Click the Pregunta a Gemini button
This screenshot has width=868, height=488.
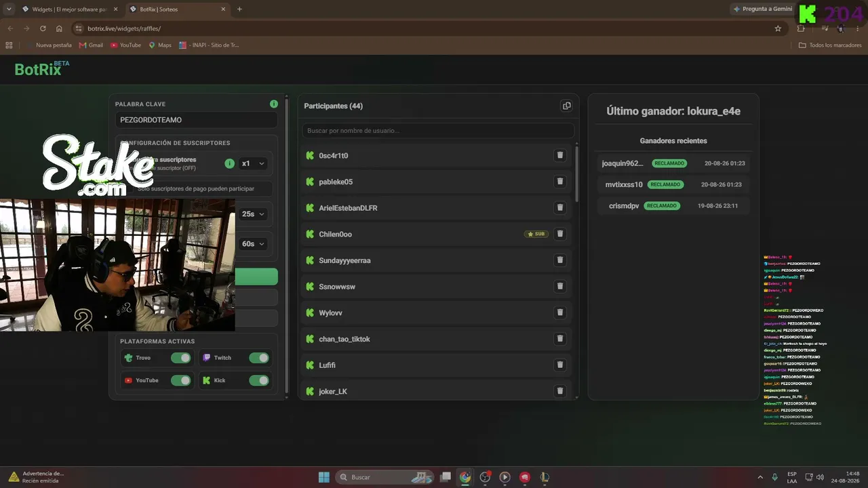click(763, 9)
